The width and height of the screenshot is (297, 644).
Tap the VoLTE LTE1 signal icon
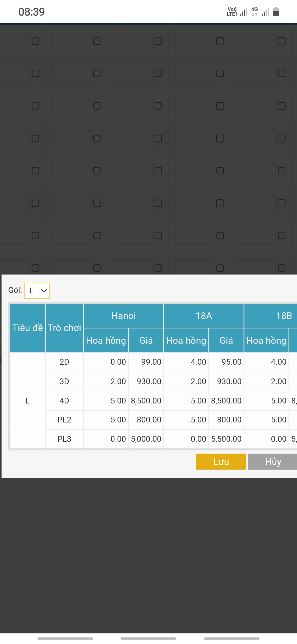237,12
